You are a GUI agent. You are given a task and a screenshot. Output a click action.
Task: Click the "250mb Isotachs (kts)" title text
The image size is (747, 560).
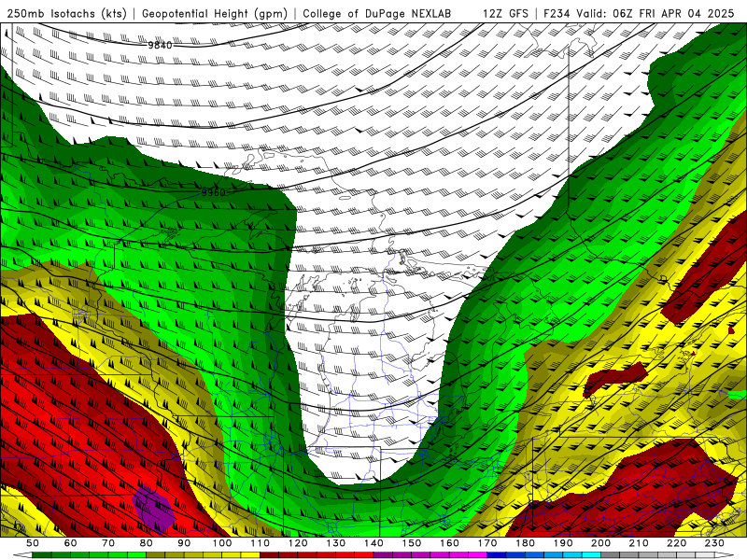67,13
